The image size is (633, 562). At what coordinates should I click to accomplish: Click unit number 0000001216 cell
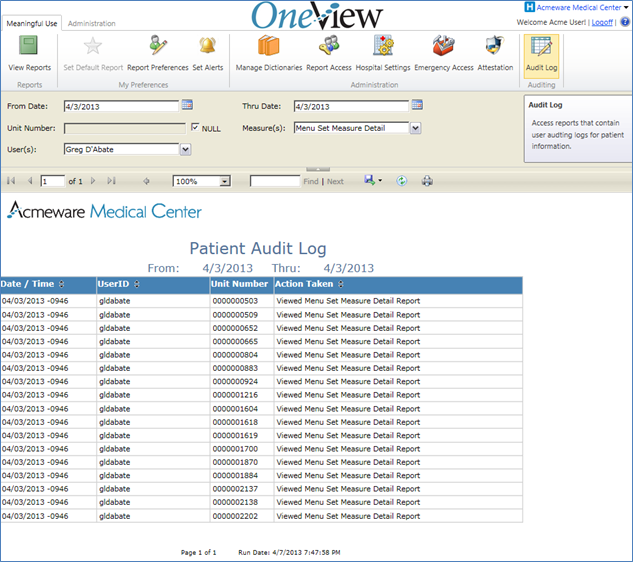(241, 395)
